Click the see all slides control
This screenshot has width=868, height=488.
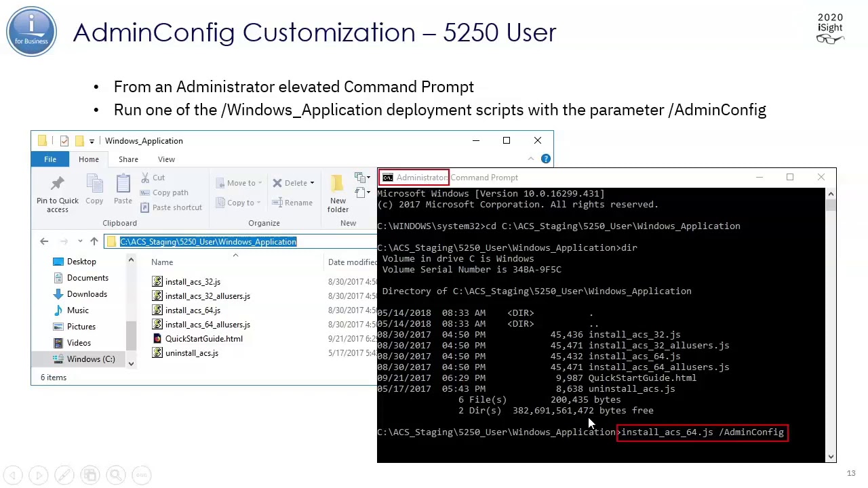coord(90,475)
